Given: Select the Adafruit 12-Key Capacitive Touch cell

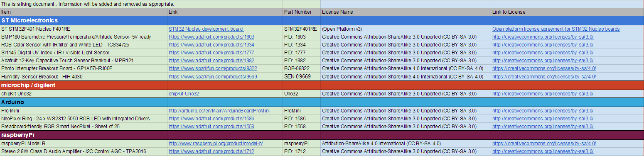Looking at the screenshot, I should click(x=84, y=61).
